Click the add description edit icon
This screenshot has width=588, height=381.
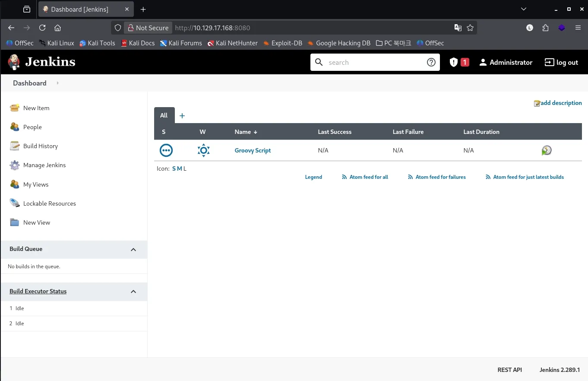pos(537,103)
